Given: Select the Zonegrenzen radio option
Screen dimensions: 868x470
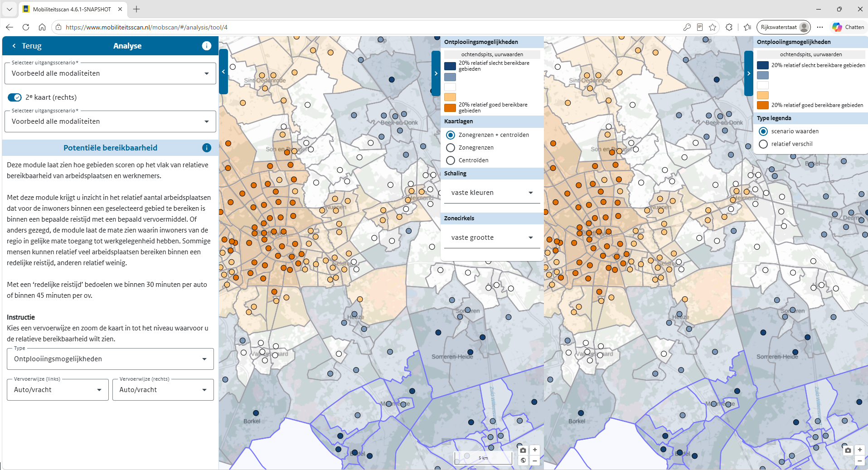Looking at the screenshot, I should point(451,148).
